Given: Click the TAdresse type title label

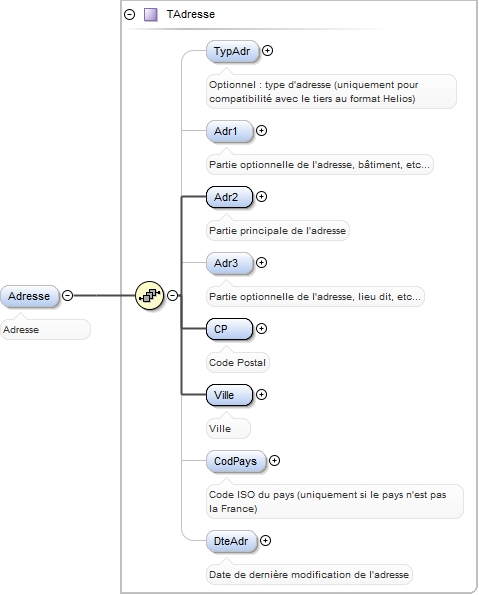Looking at the screenshot, I should click(191, 14).
